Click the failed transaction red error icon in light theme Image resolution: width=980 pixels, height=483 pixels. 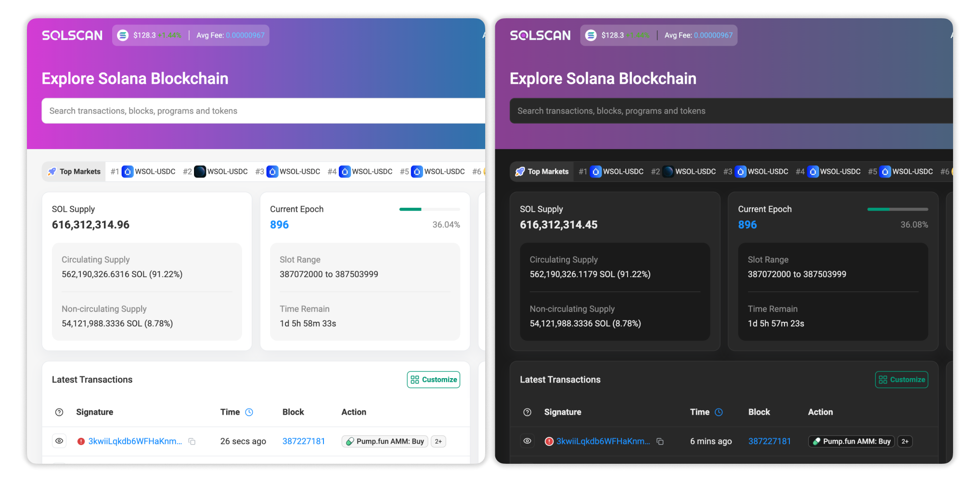tap(81, 442)
